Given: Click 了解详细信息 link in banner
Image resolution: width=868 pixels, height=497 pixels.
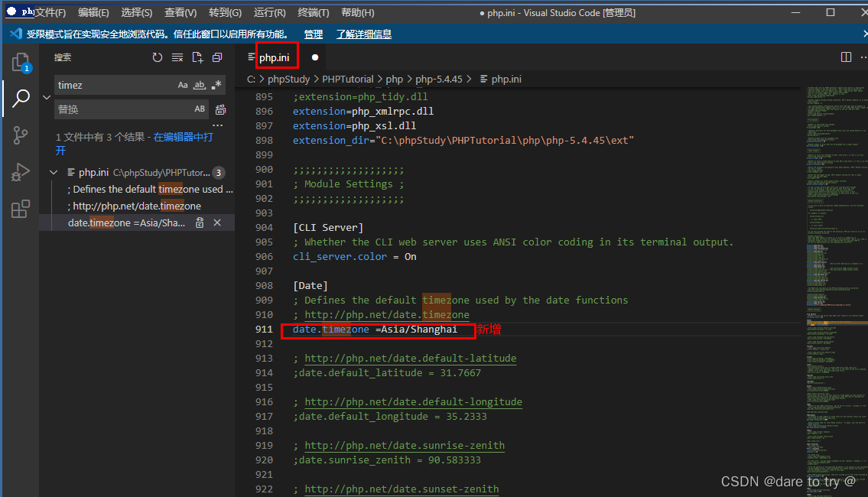Looking at the screenshot, I should [x=364, y=34].
